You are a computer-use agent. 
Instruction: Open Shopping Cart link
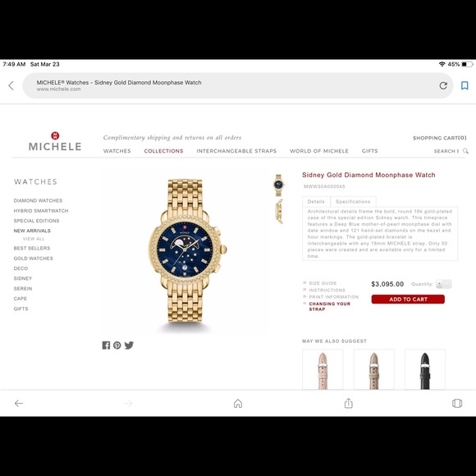click(440, 138)
